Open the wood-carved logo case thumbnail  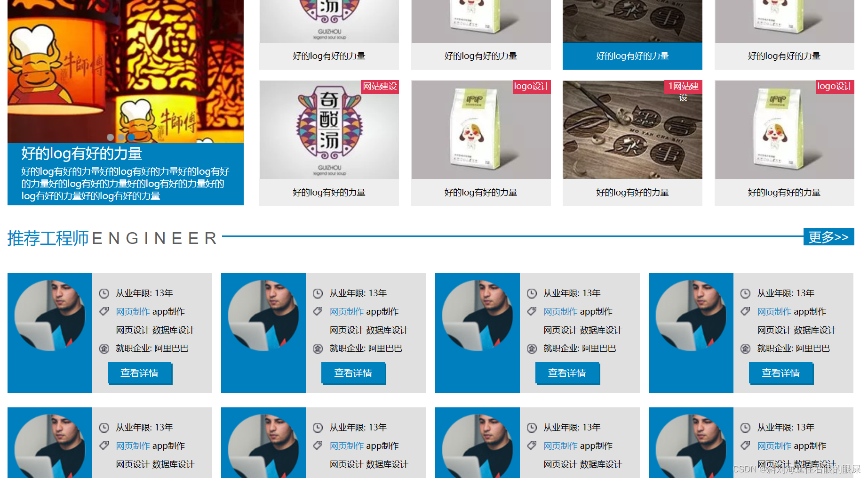click(x=632, y=130)
